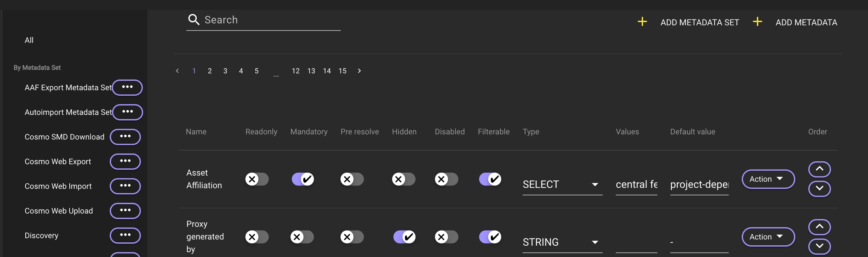Select Cosmo Web Export metadata set
The image size is (868, 257).
(x=58, y=162)
